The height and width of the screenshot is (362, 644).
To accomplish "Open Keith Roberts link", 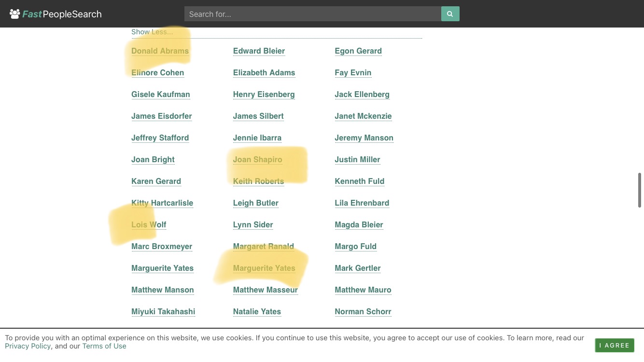I will (258, 181).
